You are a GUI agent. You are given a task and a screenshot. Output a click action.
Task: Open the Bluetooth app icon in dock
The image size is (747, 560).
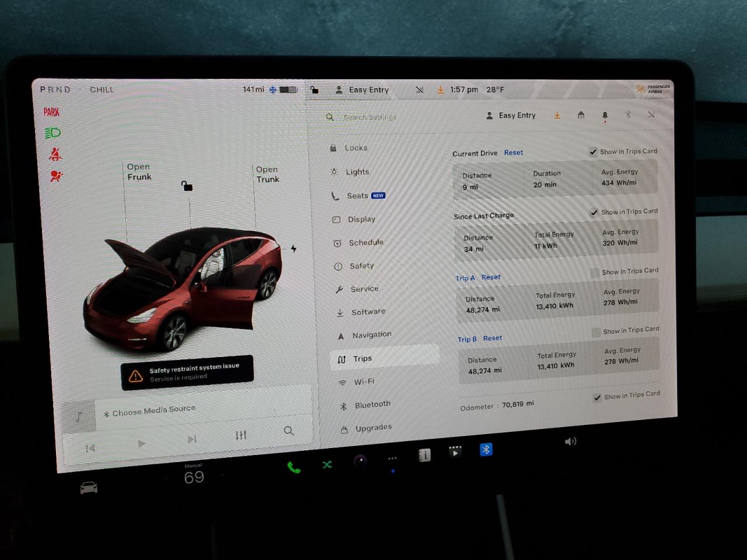486,450
